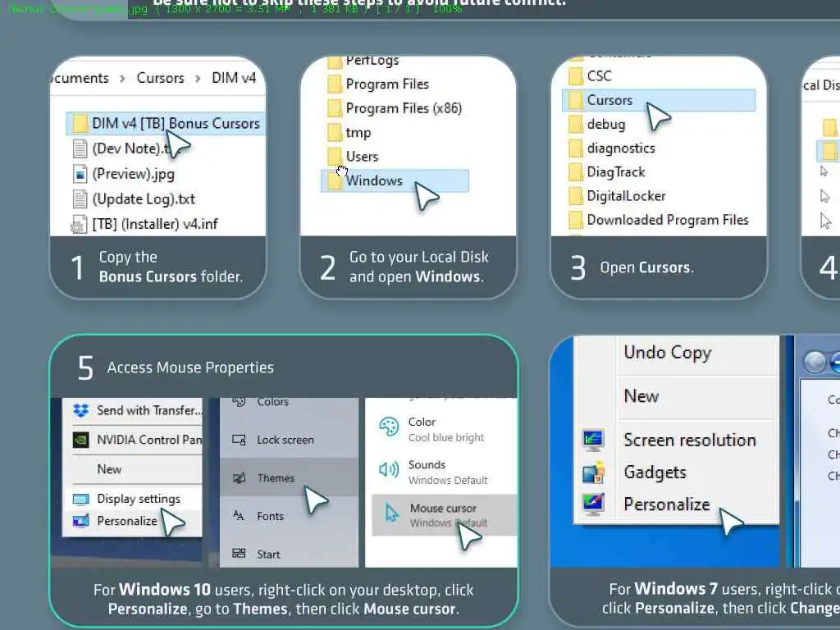Select the DIM v4 [TB] Bonus Cursors folder

coord(166,123)
